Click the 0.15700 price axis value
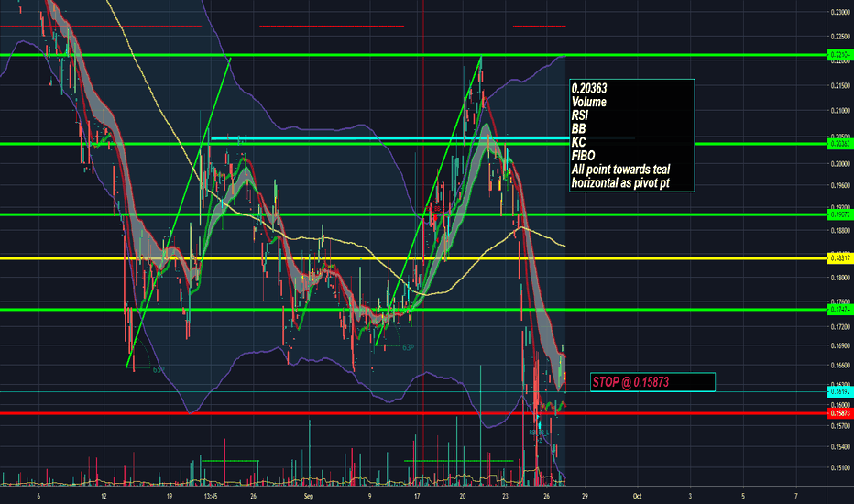The height and width of the screenshot is (504, 854). [840, 426]
